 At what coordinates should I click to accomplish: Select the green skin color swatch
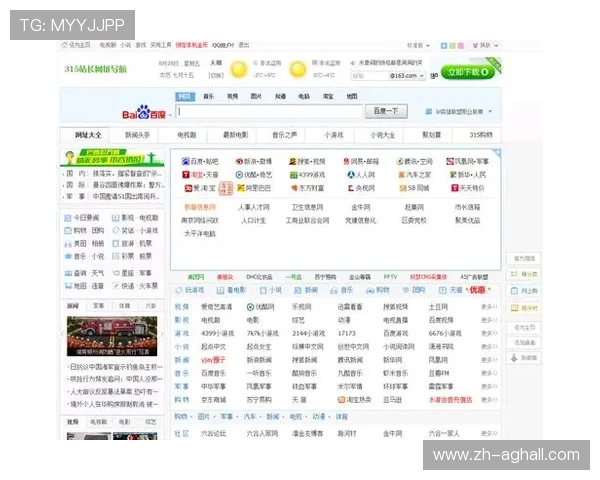point(452,46)
